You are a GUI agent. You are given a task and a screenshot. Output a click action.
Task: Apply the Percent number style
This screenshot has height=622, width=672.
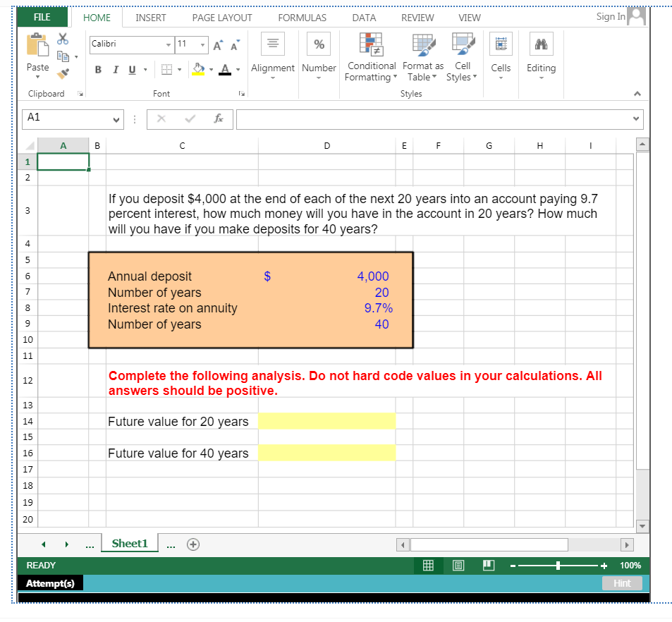(319, 43)
